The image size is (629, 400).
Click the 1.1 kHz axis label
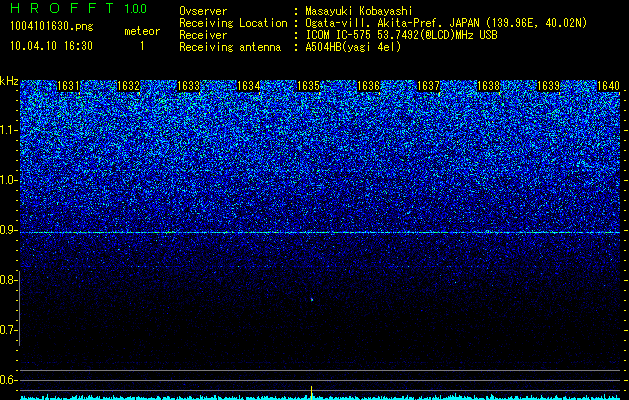tap(8, 130)
